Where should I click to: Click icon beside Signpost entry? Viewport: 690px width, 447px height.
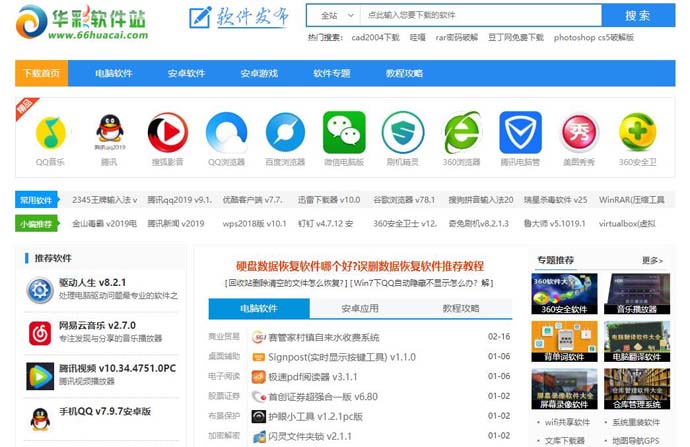258,357
